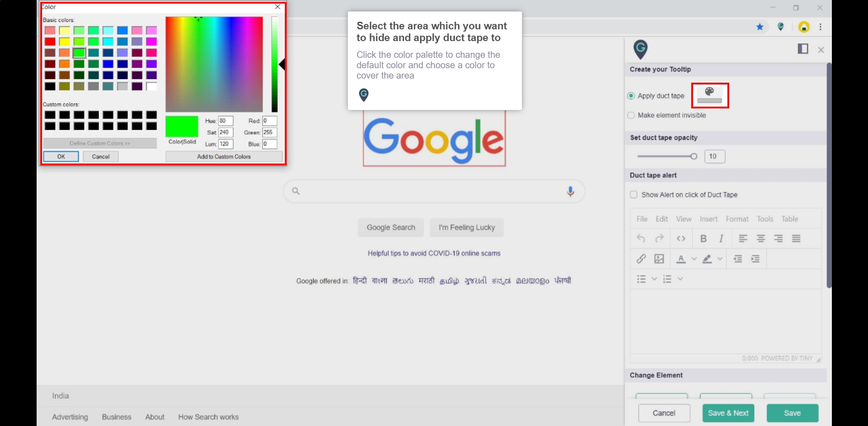Open the View menu in editor
Viewport: 868px width, 426px height.
(x=684, y=219)
